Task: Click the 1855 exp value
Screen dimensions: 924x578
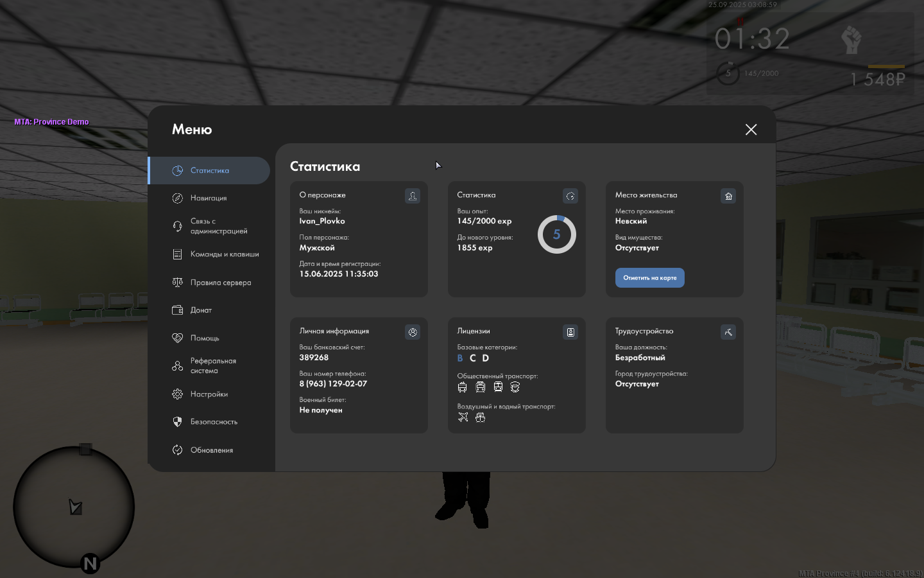Action: [x=475, y=248]
